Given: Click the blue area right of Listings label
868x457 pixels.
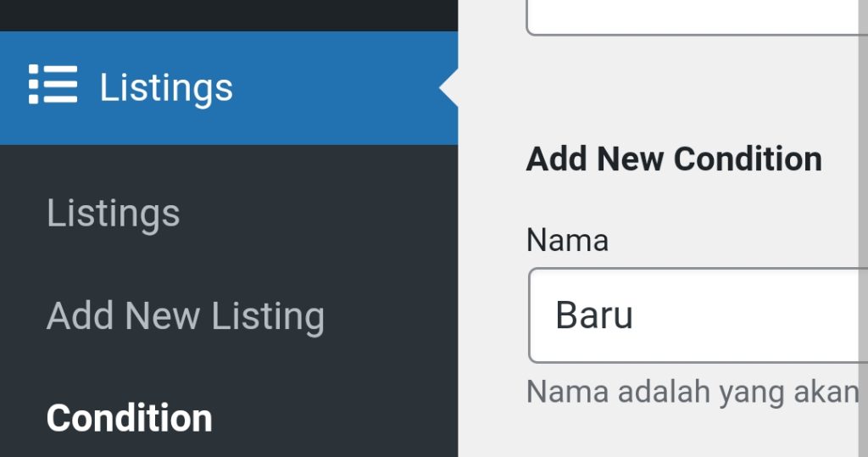Looking at the screenshot, I should 339,88.
